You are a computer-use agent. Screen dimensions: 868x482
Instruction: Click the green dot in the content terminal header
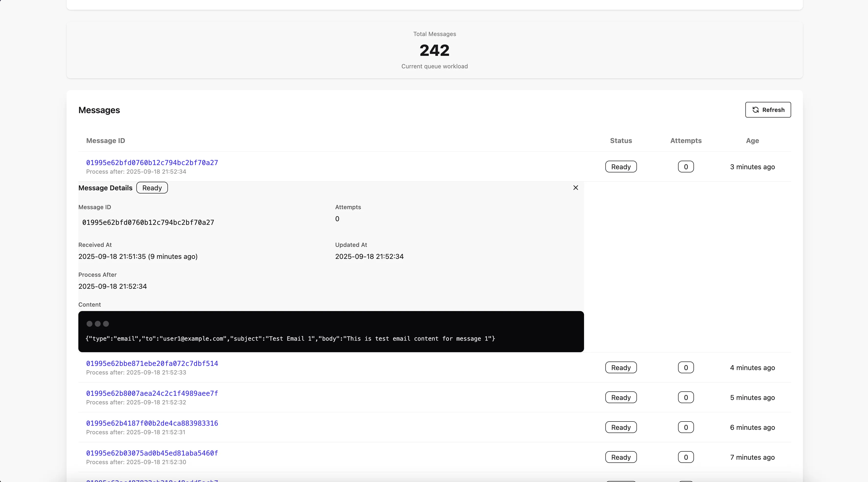point(106,324)
